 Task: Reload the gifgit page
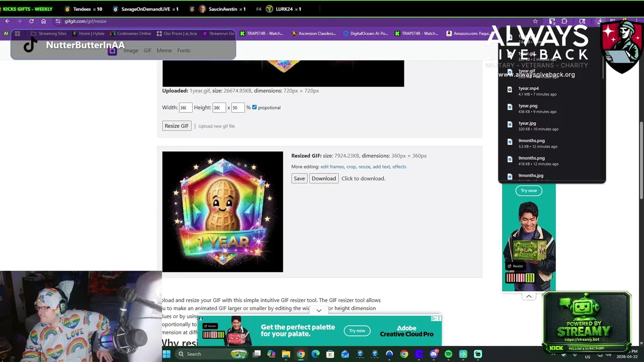(31, 21)
